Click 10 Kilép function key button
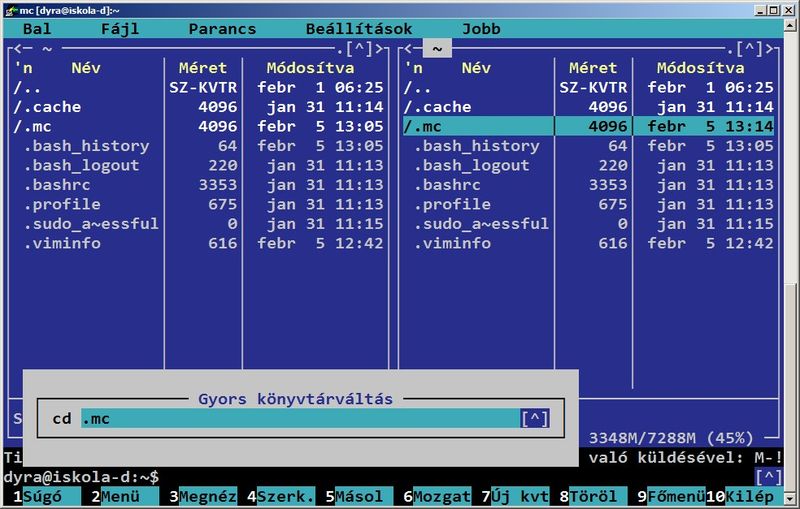Viewport: 800px width, 509px height. tap(744, 496)
